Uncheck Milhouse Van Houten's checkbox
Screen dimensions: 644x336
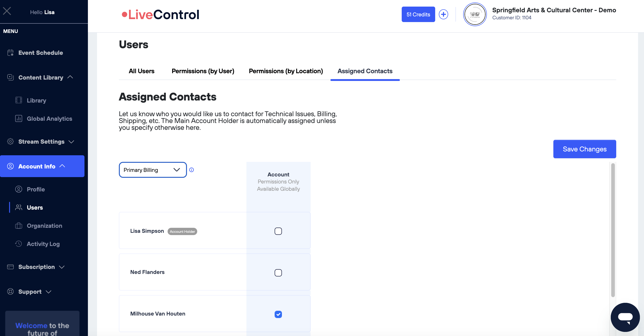pyautogui.click(x=278, y=314)
